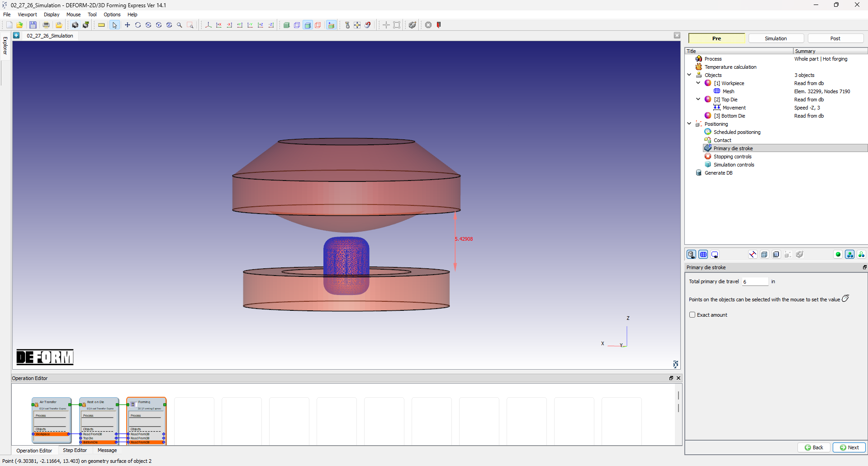Open the Display menu

click(52, 14)
